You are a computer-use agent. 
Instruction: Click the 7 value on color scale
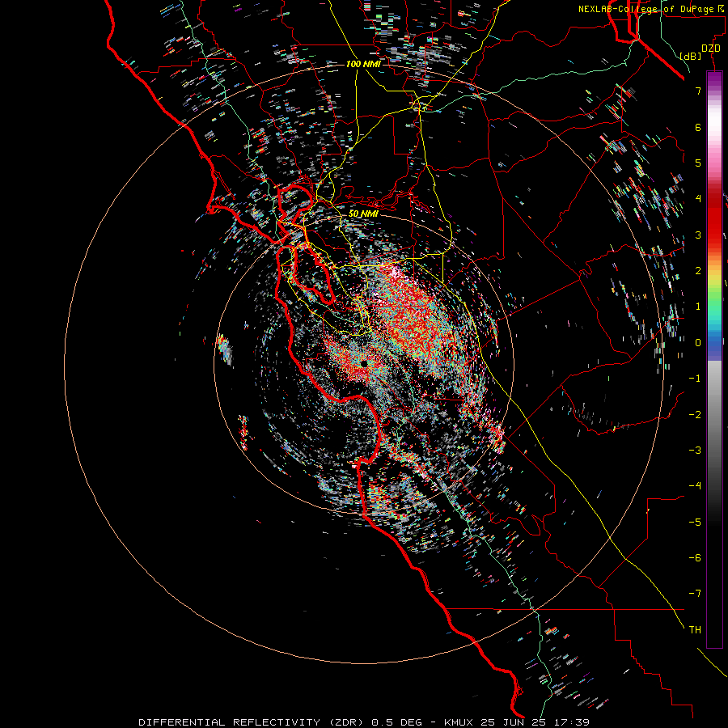click(x=698, y=91)
